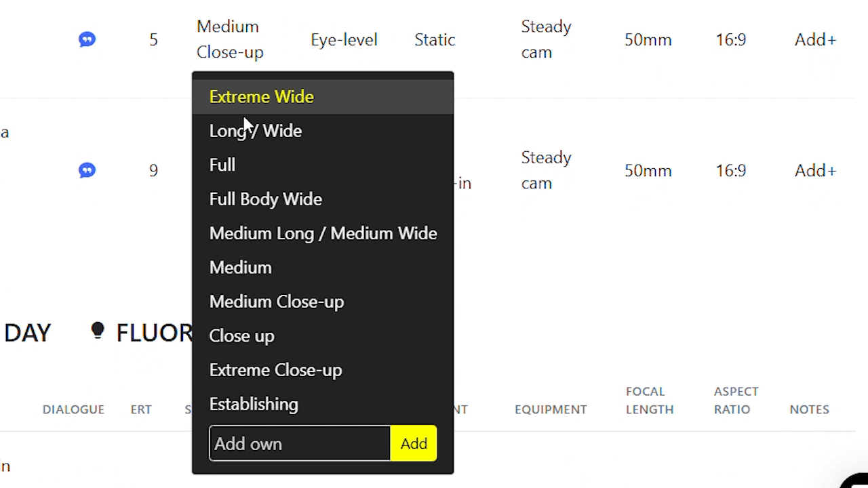Open comments for the Medium Close-up shot row 5
868x488 pixels.
coord(87,39)
